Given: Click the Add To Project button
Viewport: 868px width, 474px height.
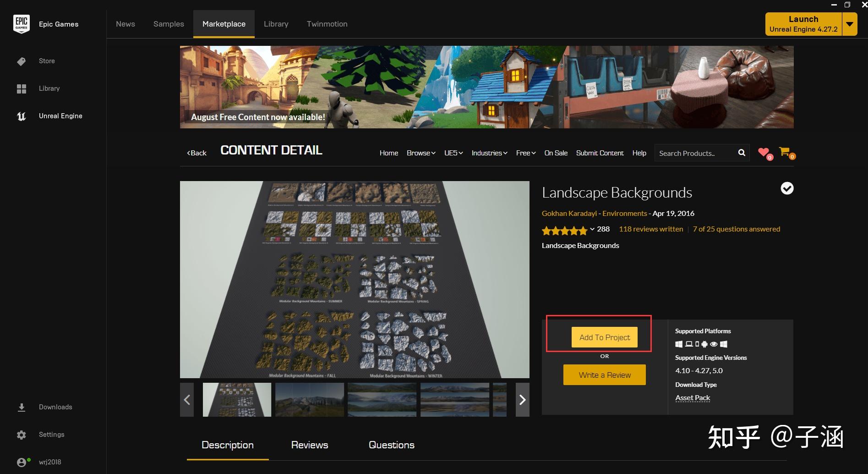Looking at the screenshot, I should point(605,337).
